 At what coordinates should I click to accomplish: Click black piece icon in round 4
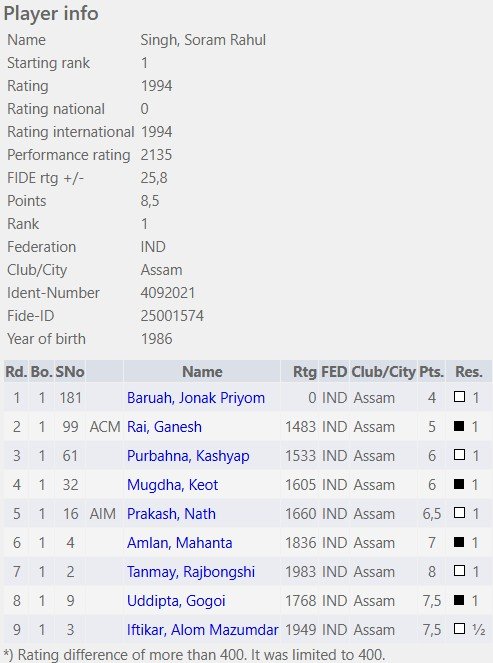[x=459, y=484]
